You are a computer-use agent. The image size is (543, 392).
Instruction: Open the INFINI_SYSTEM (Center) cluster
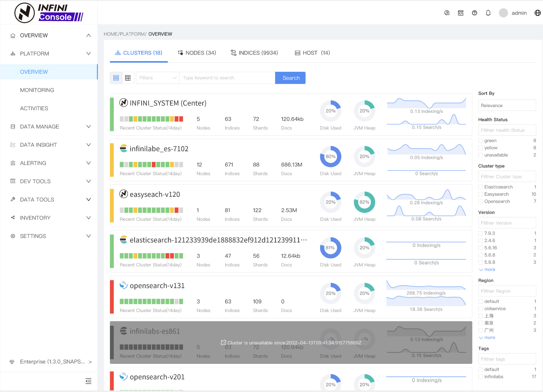[x=168, y=103]
